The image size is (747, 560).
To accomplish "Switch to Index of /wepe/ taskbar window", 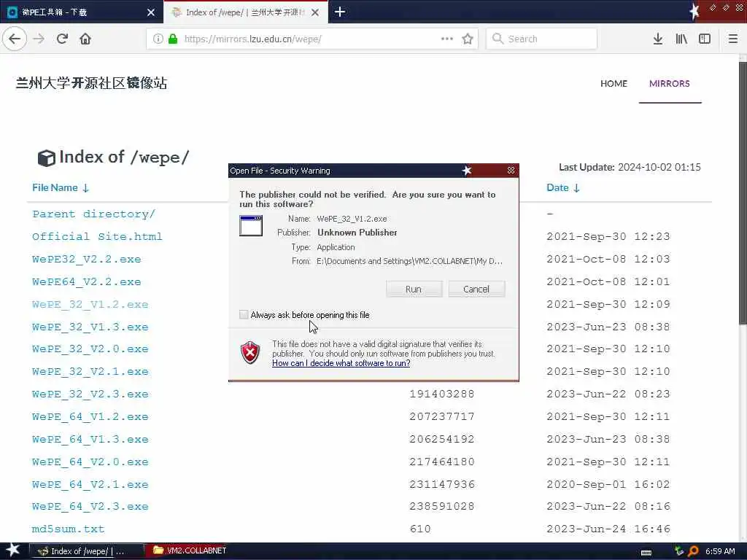I will 87,551.
